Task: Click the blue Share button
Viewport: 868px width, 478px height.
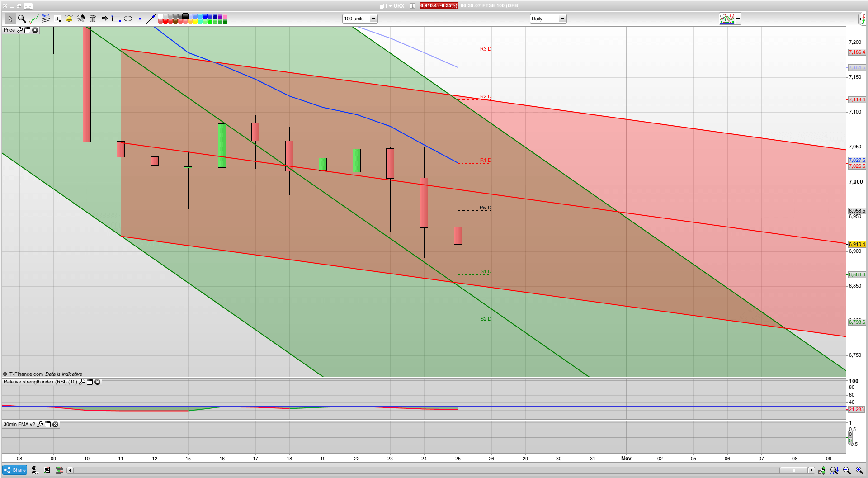Action: 14,470
